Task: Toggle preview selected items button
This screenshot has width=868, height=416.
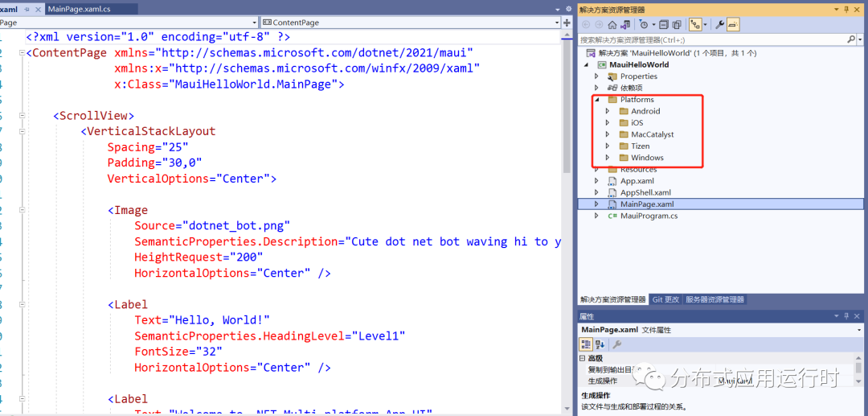Action: [733, 24]
